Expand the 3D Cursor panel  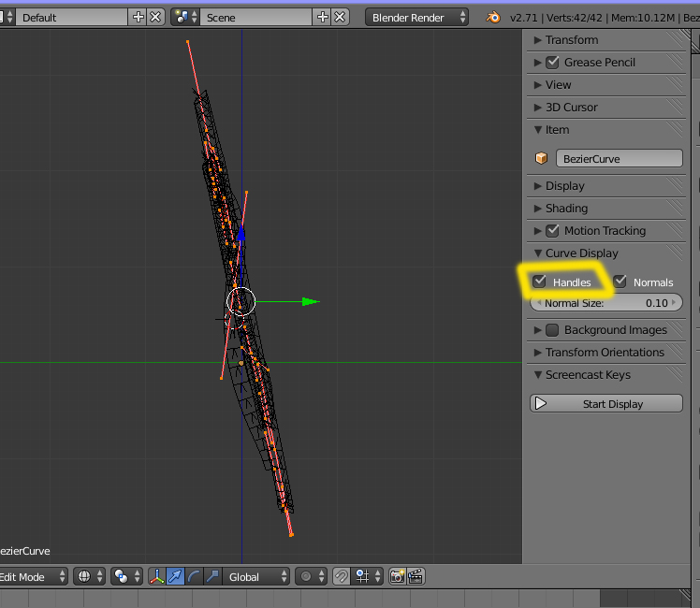pos(573,107)
